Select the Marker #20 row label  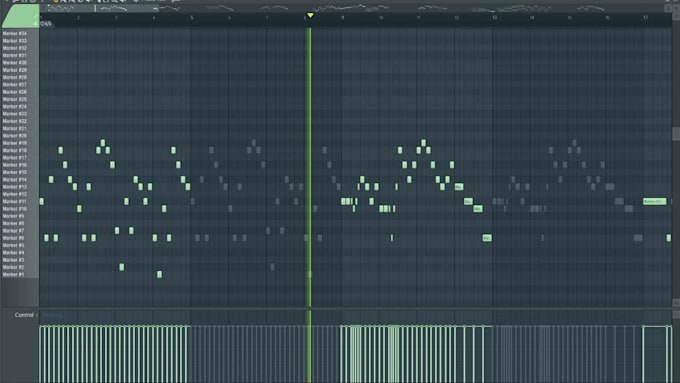click(15, 136)
